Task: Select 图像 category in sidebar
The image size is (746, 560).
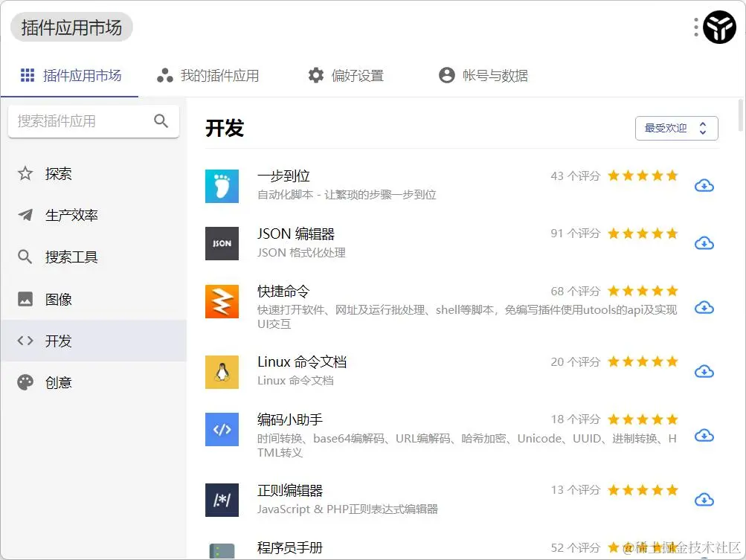Action: click(x=94, y=299)
